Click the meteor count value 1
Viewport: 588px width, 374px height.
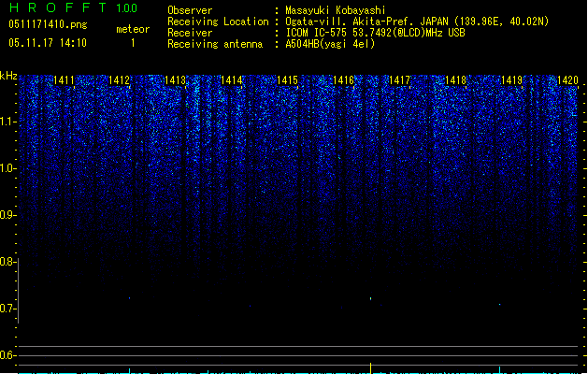click(x=133, y=43)
